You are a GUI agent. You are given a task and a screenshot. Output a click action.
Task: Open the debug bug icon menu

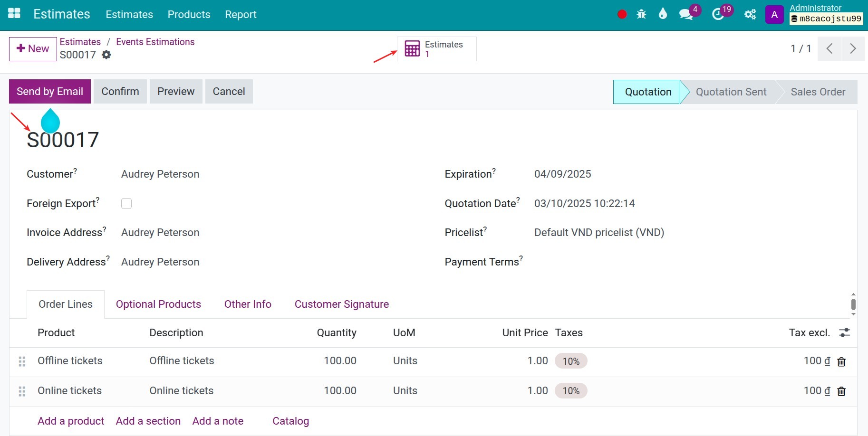click(x=641, y=14)
